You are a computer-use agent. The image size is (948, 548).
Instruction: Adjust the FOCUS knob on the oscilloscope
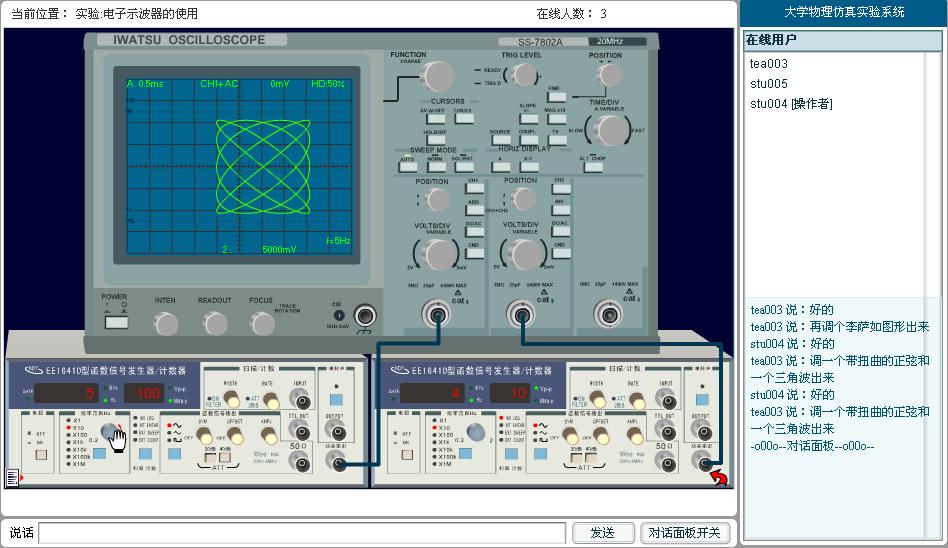click(x=262, y=323)
